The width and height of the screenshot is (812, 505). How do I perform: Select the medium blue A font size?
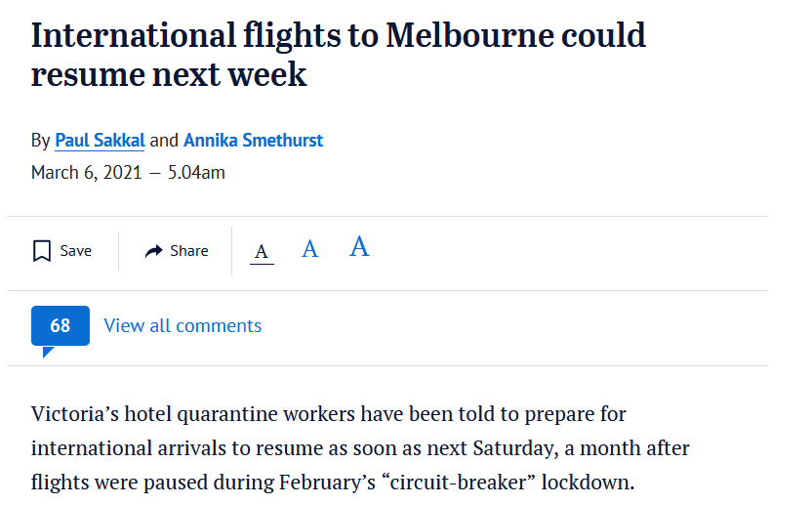pos(309,249)
